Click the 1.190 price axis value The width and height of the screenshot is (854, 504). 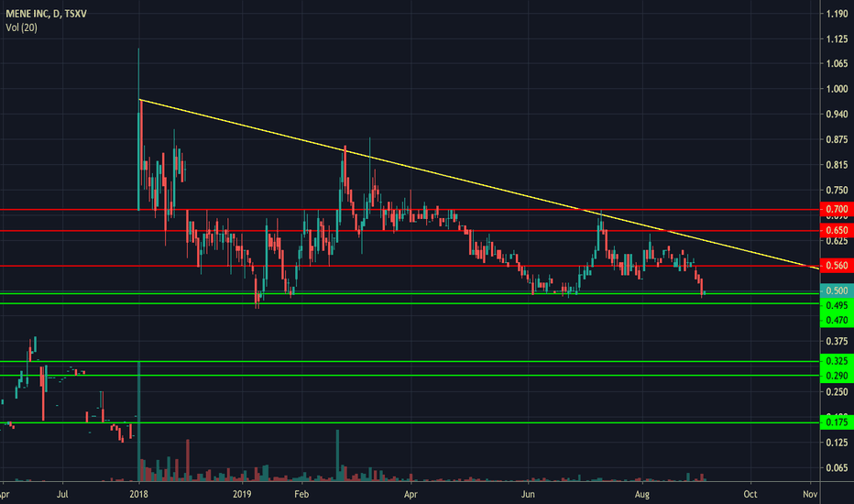pyautogui.click(x=837, y=14)
